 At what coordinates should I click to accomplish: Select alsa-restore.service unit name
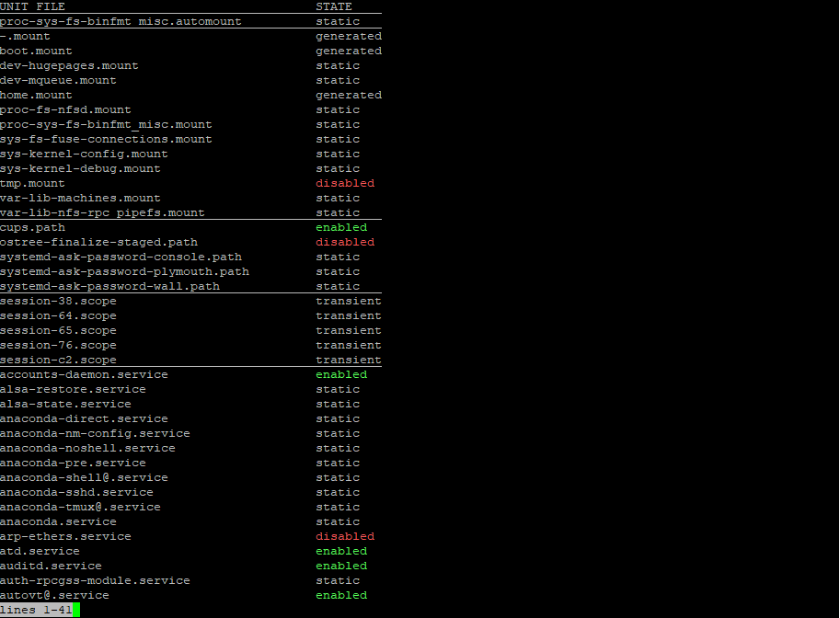click(x=73, y=389)
